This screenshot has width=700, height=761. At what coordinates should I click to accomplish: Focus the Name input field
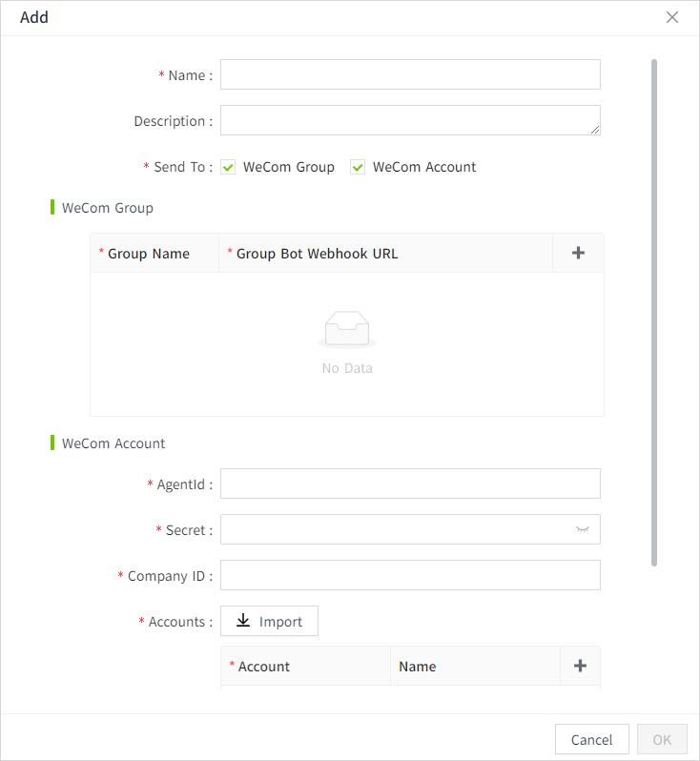coord(410,74)
